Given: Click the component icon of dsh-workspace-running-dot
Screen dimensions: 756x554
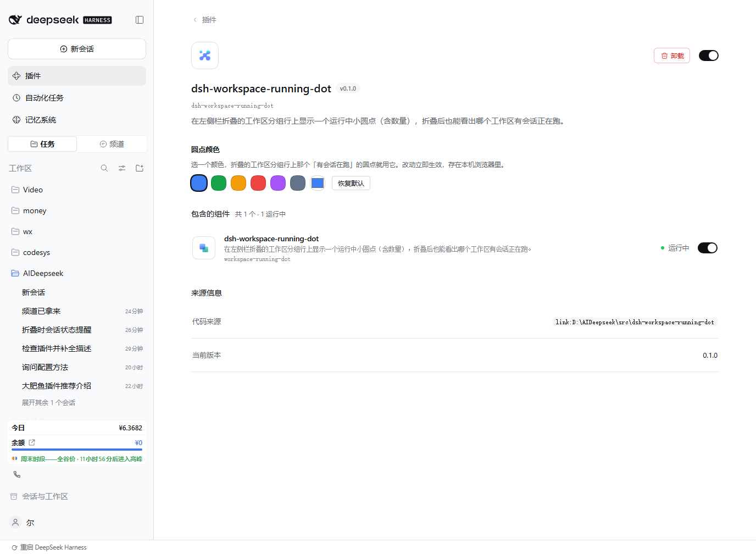Looking at the screenshot, I should coord(204,248).
